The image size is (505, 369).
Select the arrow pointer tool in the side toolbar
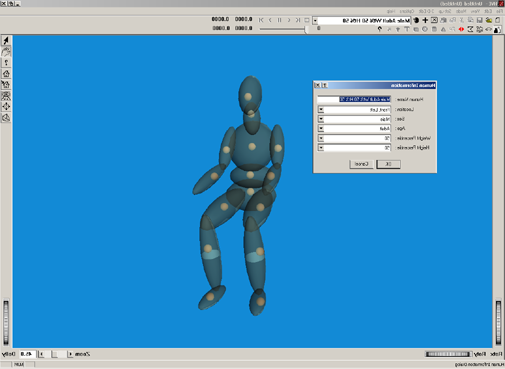(6, 41)
